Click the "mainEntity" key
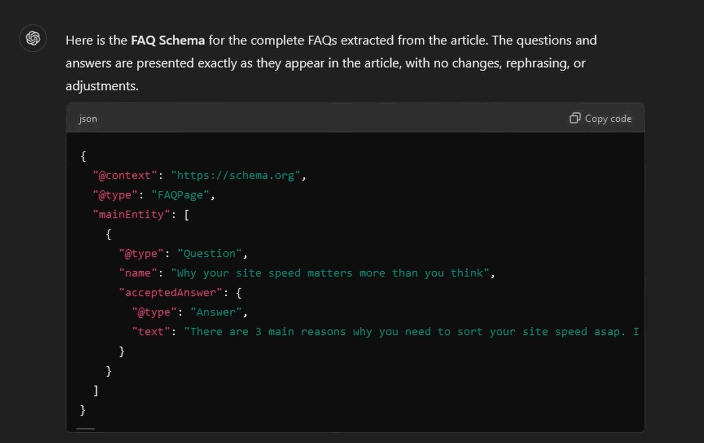The height and width of the screenshot is (443, 704). point(131,215)
